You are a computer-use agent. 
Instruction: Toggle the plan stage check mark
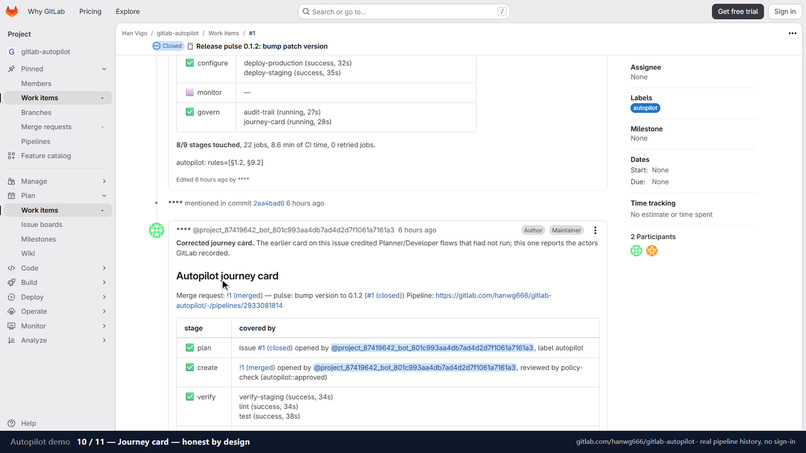[x=190, y=348]
